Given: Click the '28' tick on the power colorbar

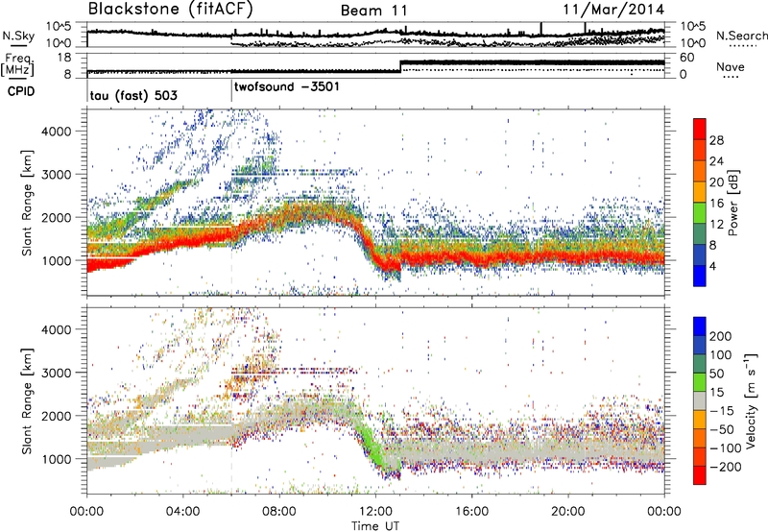Looking at the screenshot, I should pyautogui.click(x=716, y=140).
